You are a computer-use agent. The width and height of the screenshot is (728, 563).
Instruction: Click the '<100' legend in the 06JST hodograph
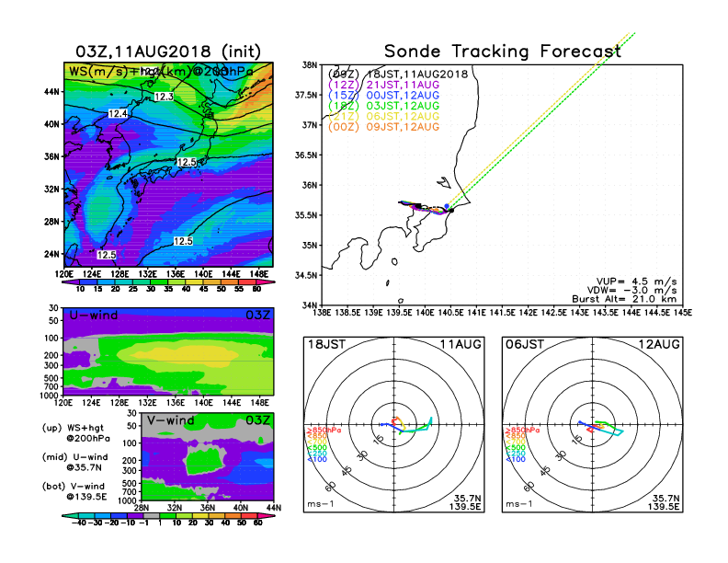pyautogui.click(x=516, y=459)
